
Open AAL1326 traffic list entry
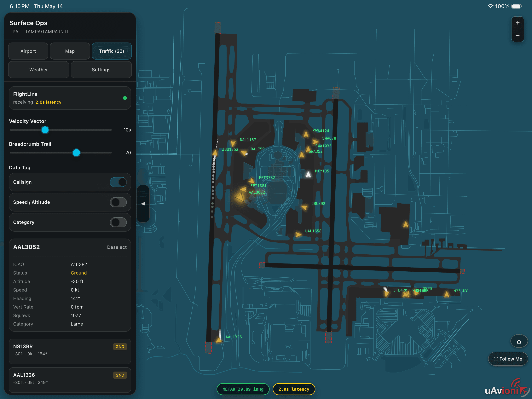pyautogui.click(x=70, y=380)
